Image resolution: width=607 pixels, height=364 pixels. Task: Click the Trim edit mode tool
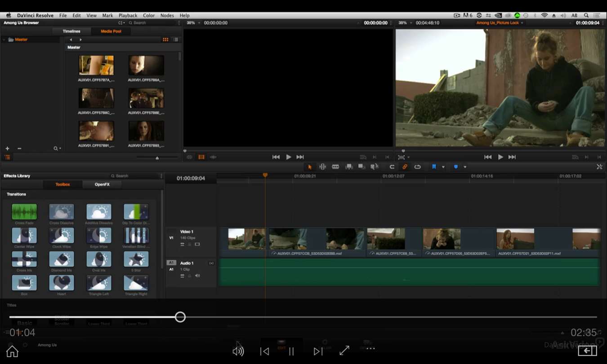click(322, 167)
